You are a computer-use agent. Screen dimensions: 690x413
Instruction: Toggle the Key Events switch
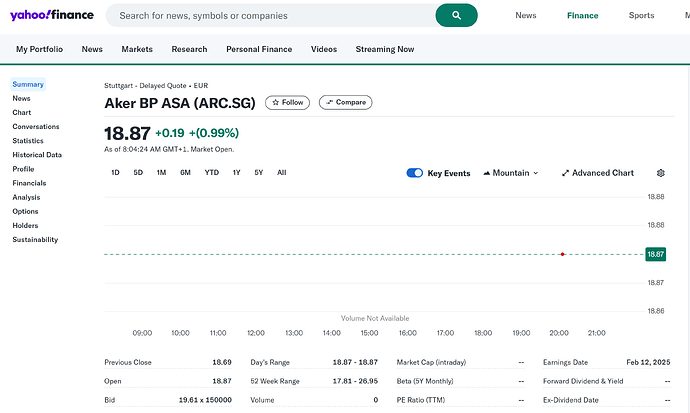click(415, 173)
